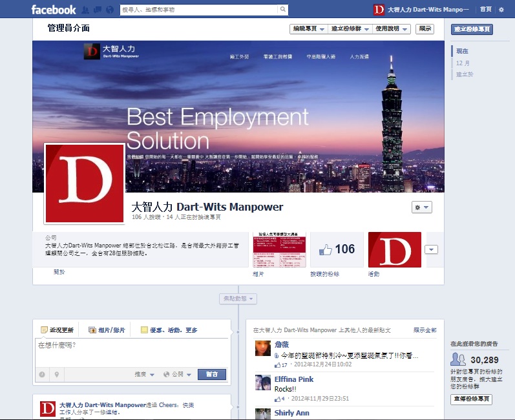Expand the 使用說明 dropdown

click(x=391, y=29)
